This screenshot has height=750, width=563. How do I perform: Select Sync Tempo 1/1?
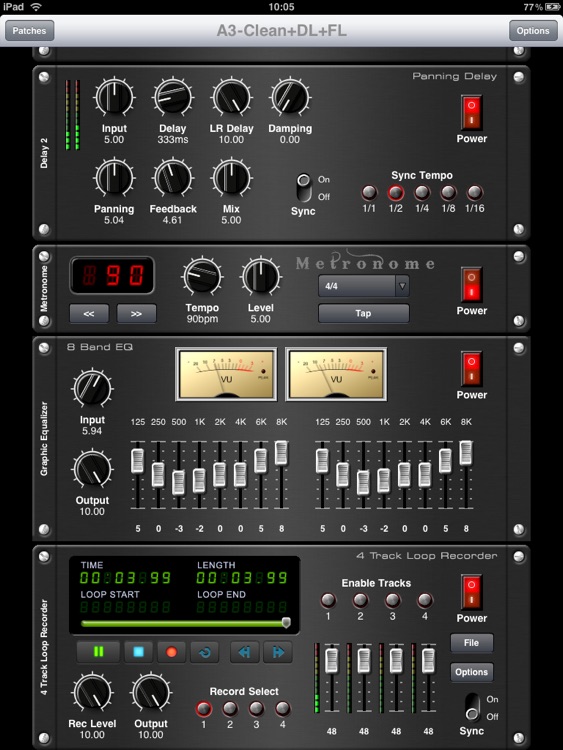[369, 192]
